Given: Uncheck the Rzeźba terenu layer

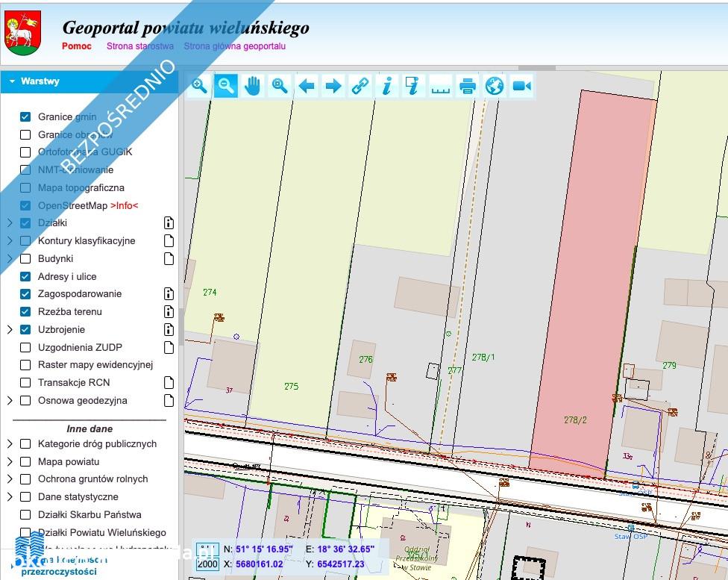Looking at the screenshot, I should (25, 312).
